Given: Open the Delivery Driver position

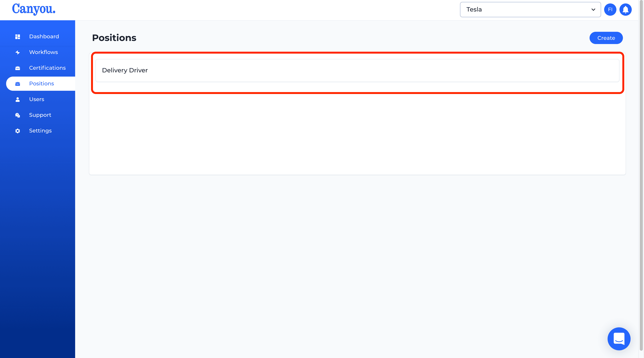Looking at the screenshot, I should coord(357,70).
